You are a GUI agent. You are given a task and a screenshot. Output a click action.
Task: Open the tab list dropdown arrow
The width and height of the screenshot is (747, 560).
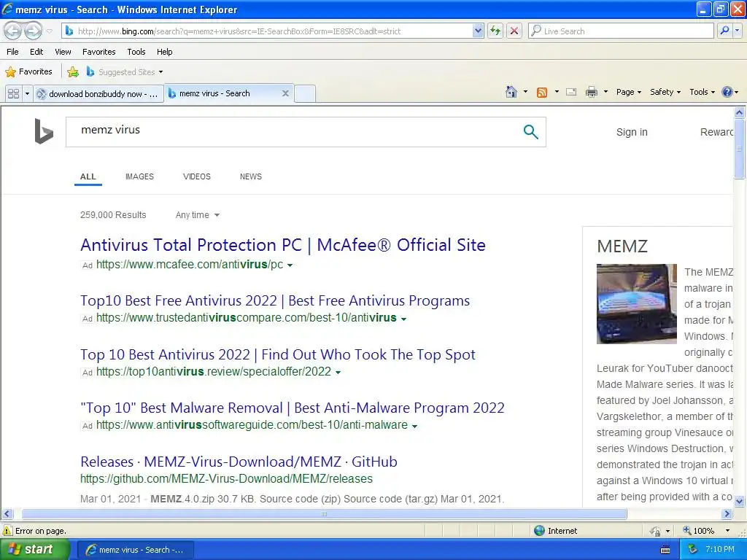pos(27,94)
